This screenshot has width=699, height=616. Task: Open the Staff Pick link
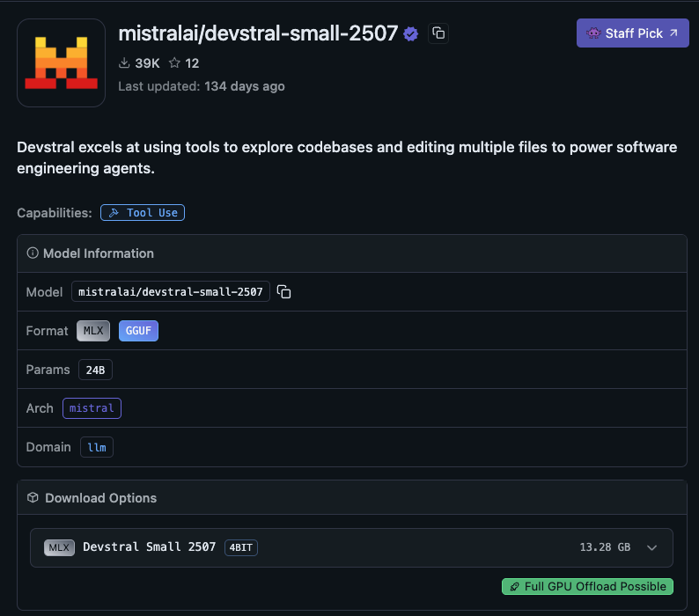pos(633,33)
